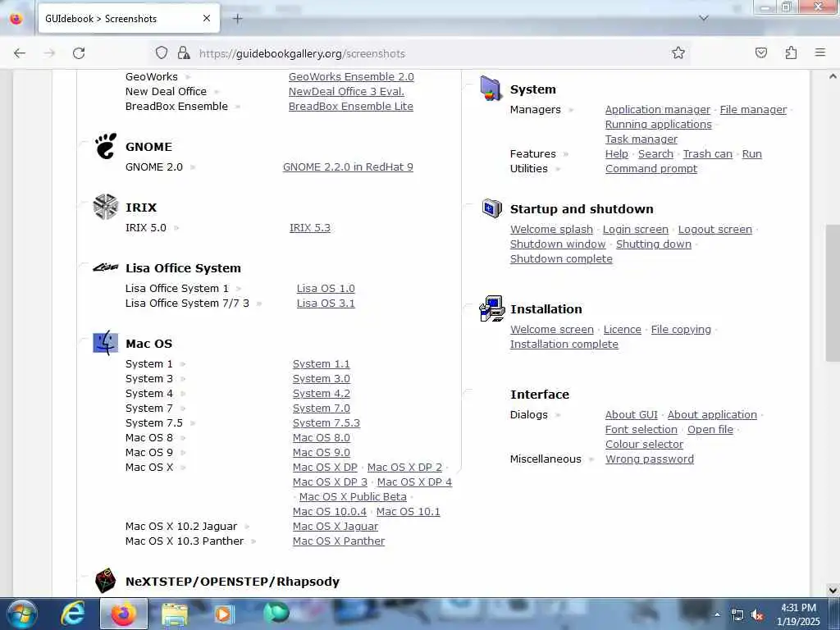Open the System 7.5.3 link
This screenshot has height=630, width=840.
(326, 422)
